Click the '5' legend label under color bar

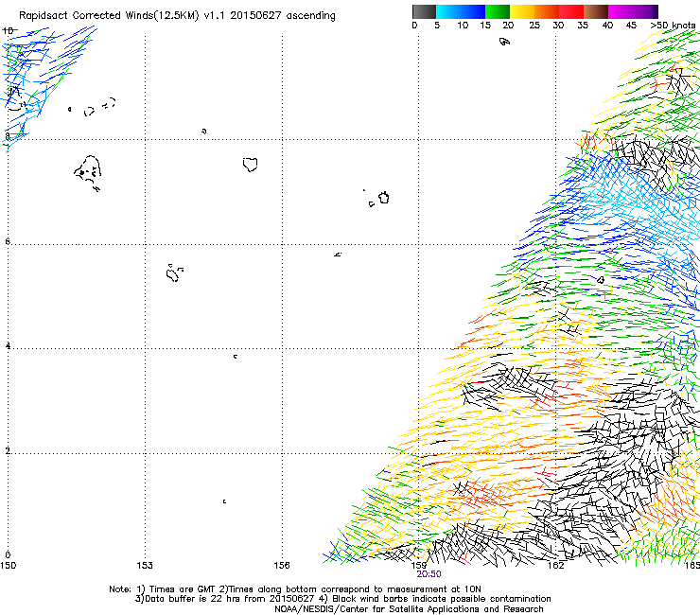pyautogui.click(x=437, y=26)
